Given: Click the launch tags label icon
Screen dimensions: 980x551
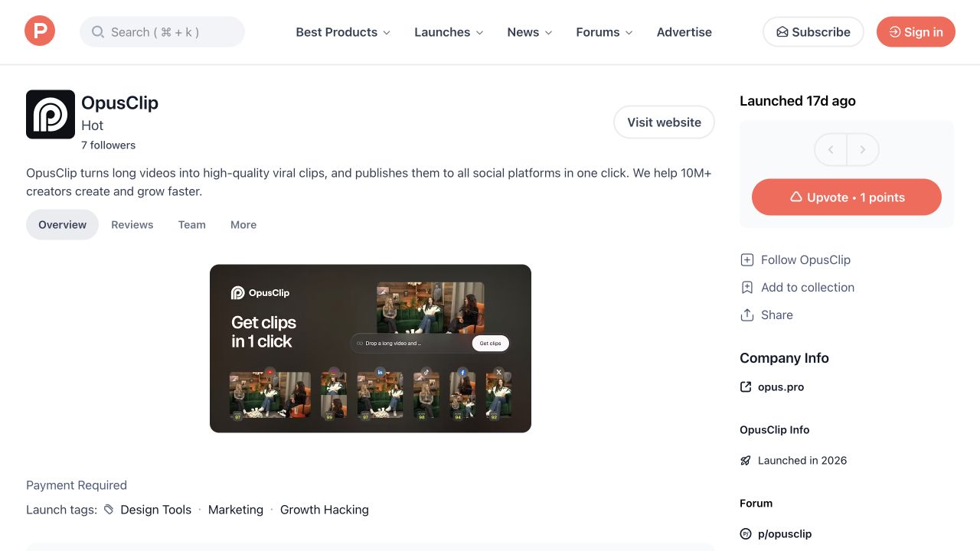Looking at the screenshot, I should click(x=109, y=509).
